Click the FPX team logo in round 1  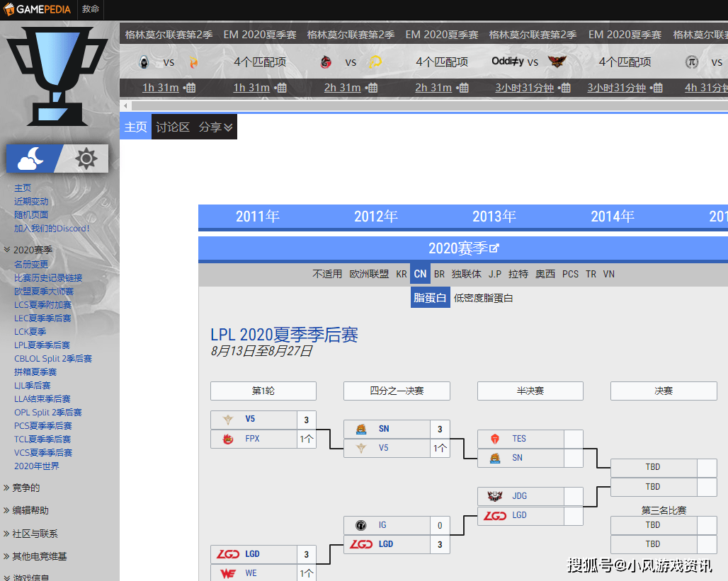tap(228, 439)
